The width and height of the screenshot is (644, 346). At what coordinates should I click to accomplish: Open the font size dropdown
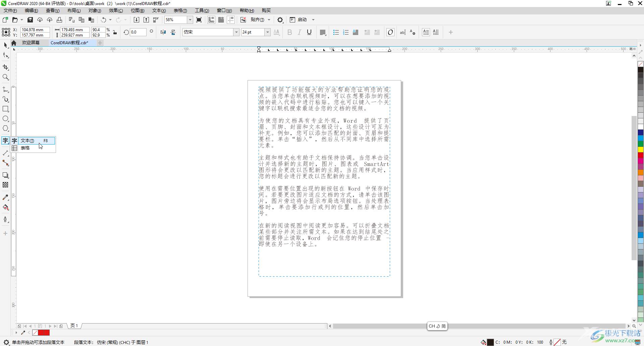267,32
